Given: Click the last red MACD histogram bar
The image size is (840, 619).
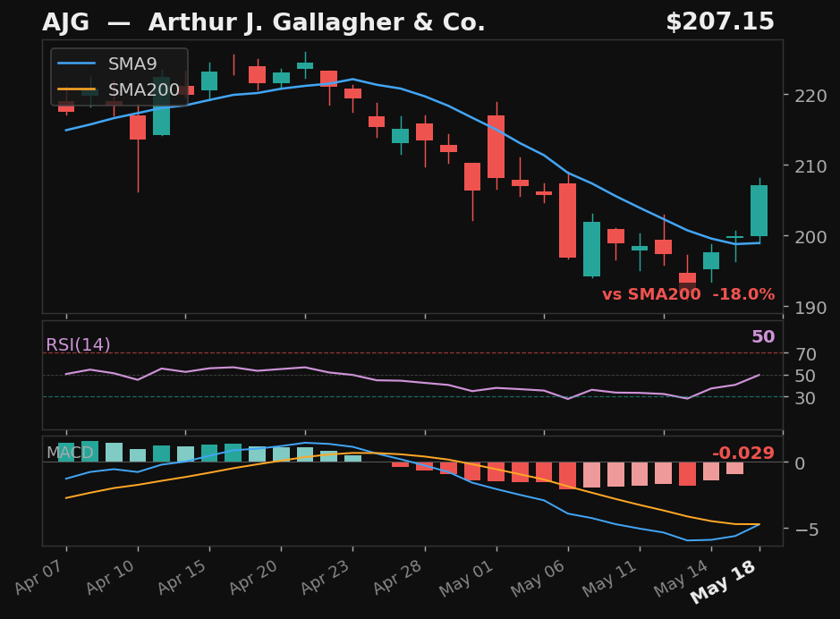Looking at the screenshot, I should [x=735, y=468].
